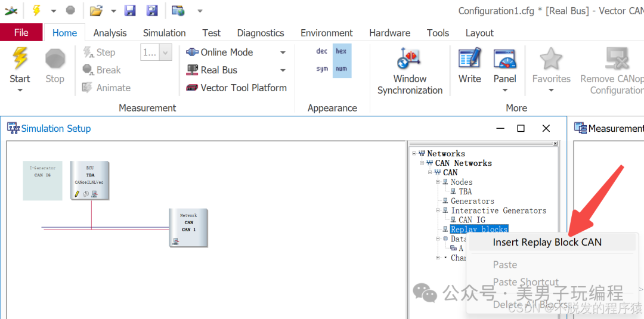Click Paste in the context menu

(x=505, y=265)
